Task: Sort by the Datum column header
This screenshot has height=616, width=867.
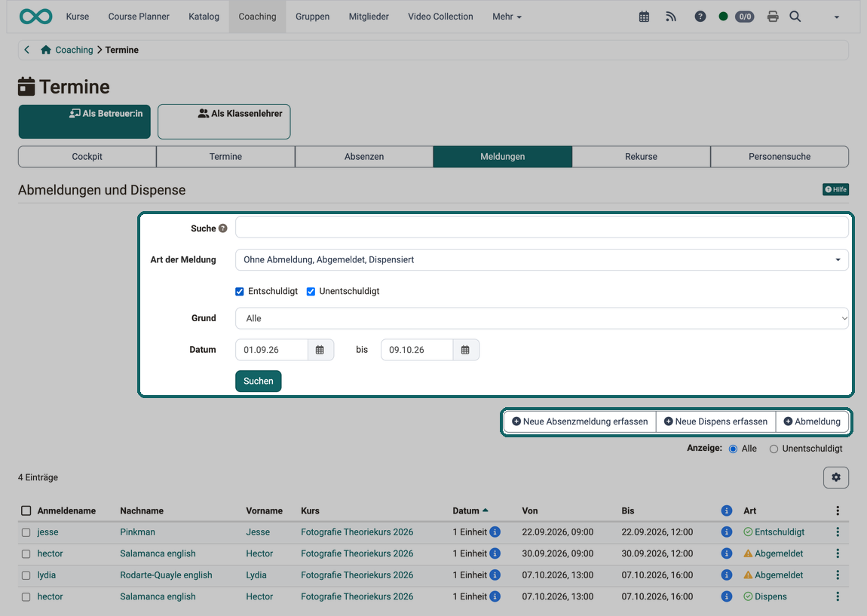Action: pos(470,510)
